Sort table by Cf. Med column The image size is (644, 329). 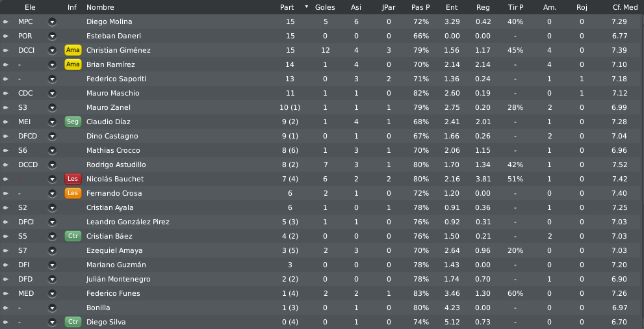[x=625, y=7]
